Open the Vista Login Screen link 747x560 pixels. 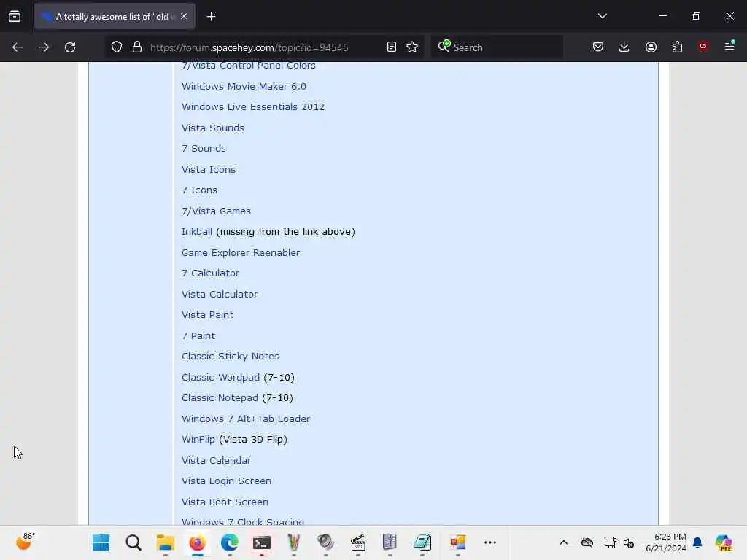pos(226,481)
